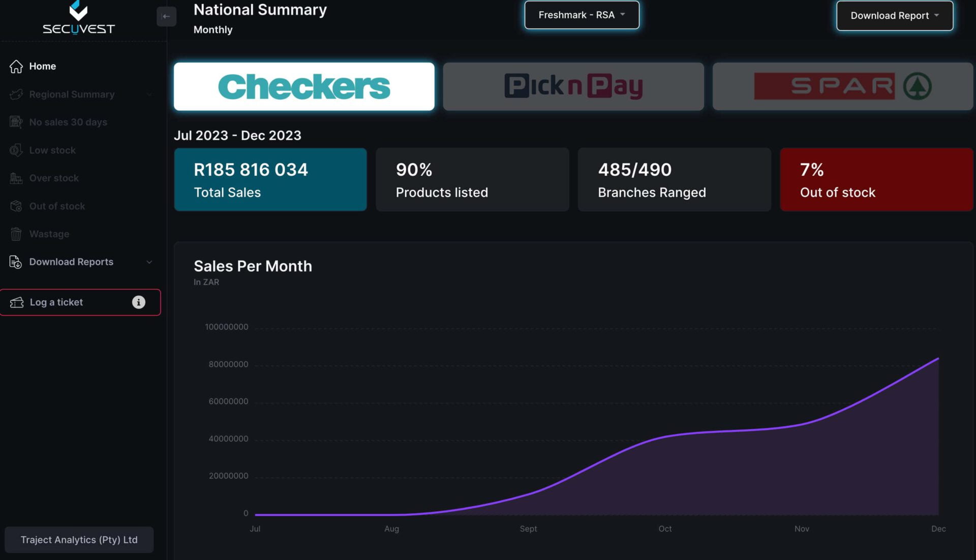Click the Traject Analytics (Pty) Ltd button
976x560 pixels.
pos(79,540)
